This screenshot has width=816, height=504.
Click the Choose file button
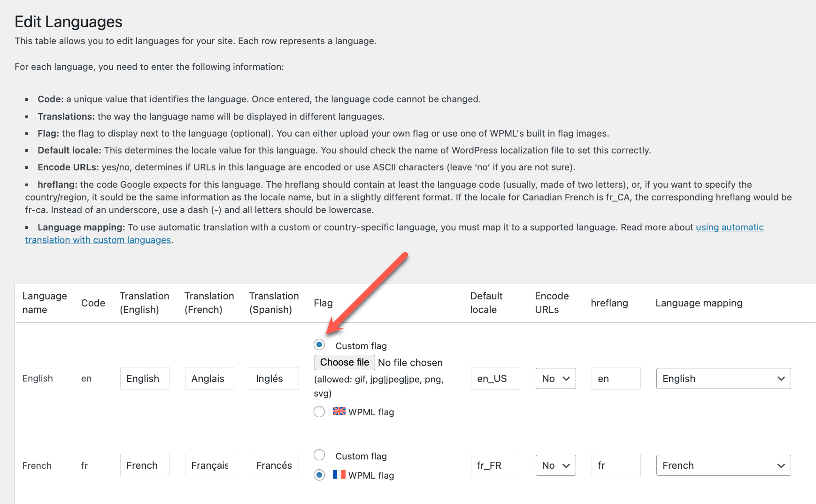coord(344,362)
